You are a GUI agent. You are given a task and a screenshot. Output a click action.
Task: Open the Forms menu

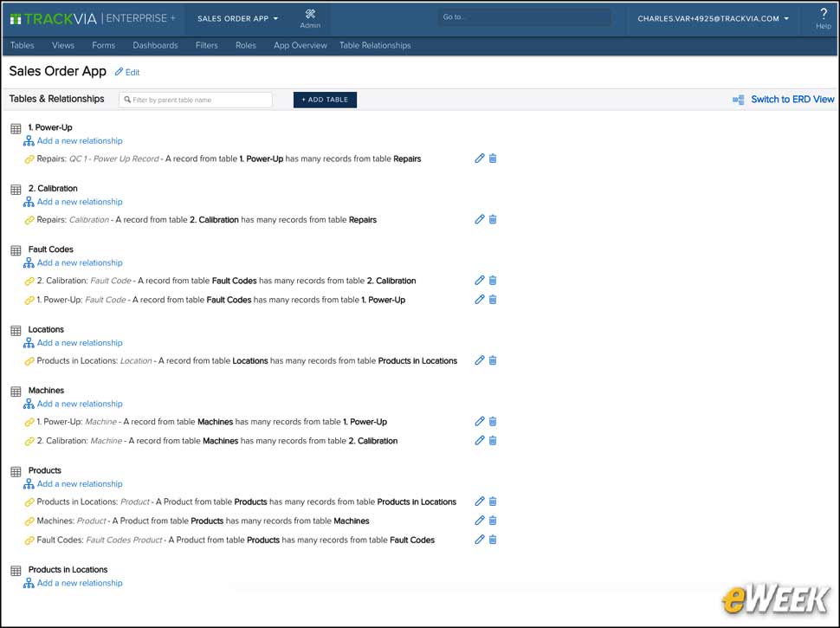[103, 46]
